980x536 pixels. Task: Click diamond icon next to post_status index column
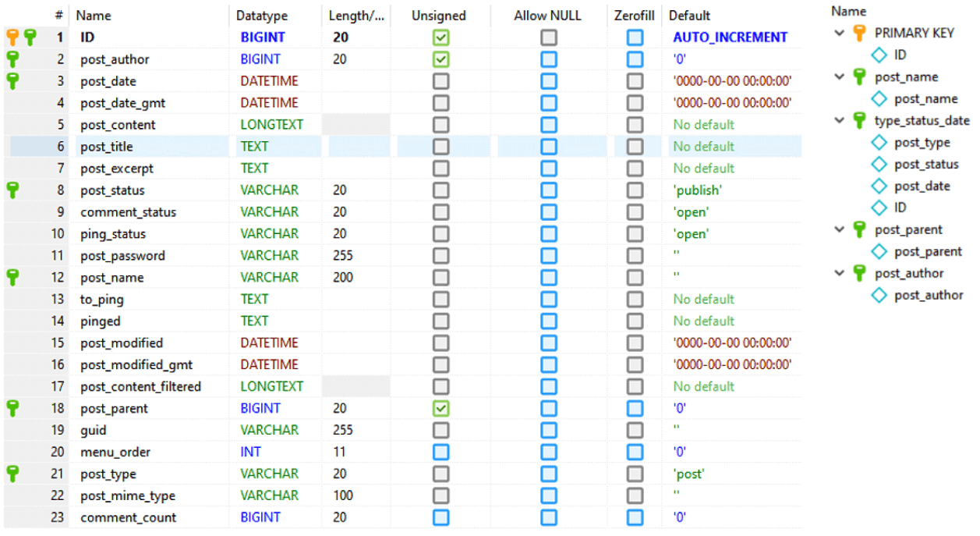coord(879,164)
